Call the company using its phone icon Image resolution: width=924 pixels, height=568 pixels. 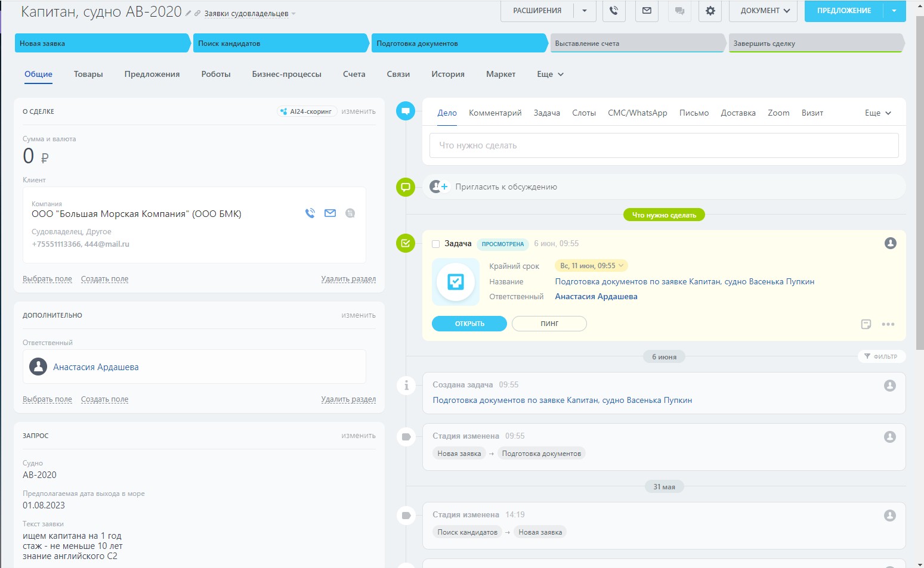click(310, 213)
